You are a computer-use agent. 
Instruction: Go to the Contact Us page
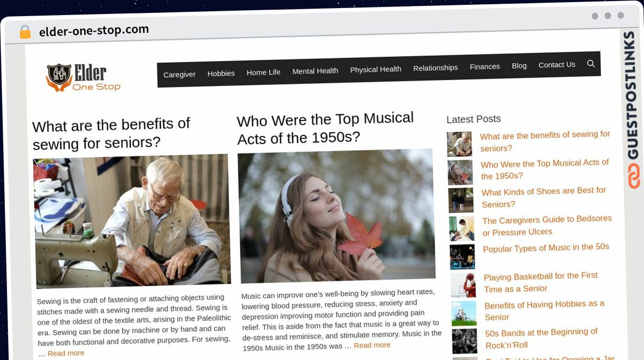point(557,64)
